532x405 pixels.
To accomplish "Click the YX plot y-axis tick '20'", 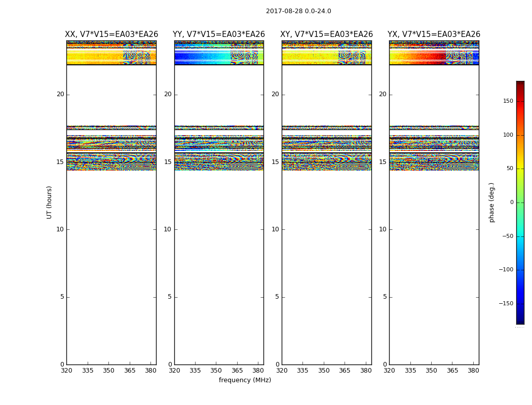I will [x=383, y=94].
